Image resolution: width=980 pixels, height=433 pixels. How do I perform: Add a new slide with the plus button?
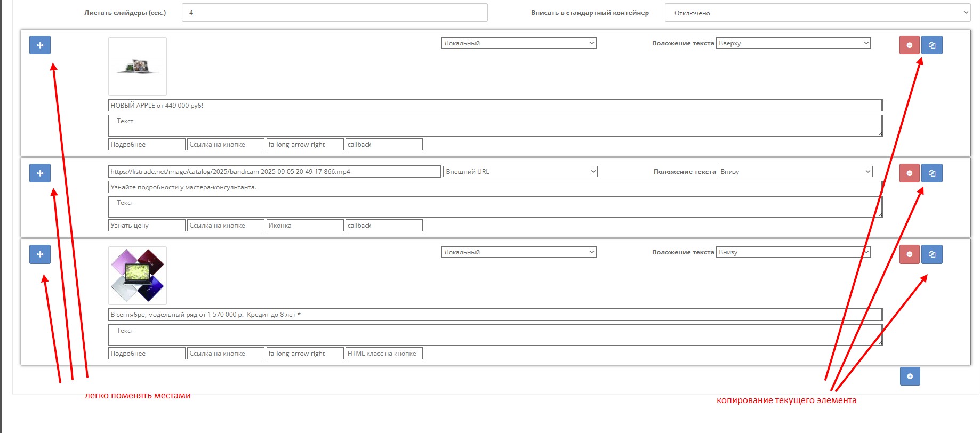pos(910,376)
